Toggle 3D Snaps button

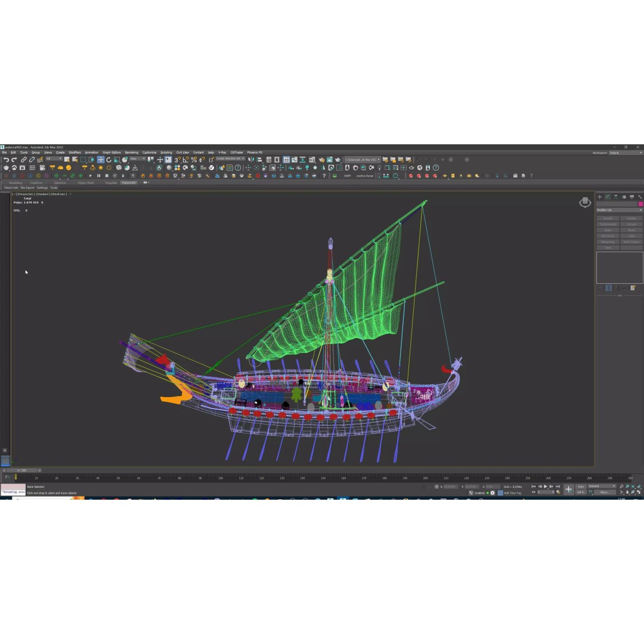pyautogui.click(x=178, y=160)
